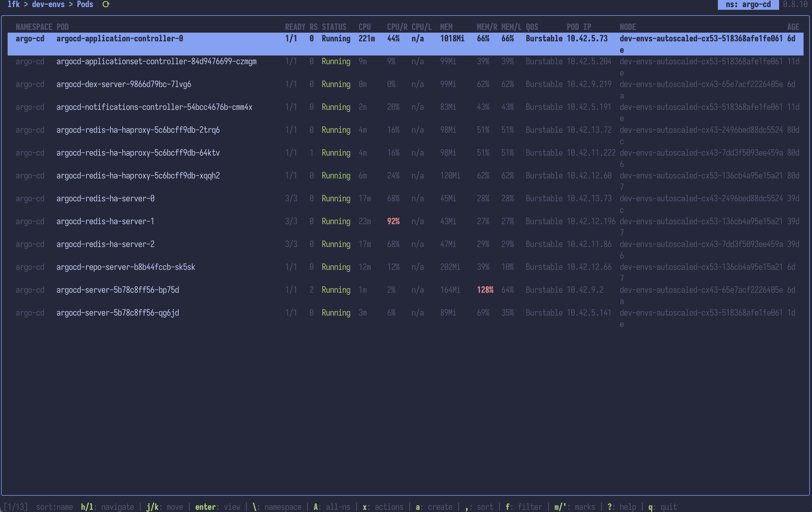Toggle marks via "m/': marks" label
812x512 pixels.
coord(574,507)
